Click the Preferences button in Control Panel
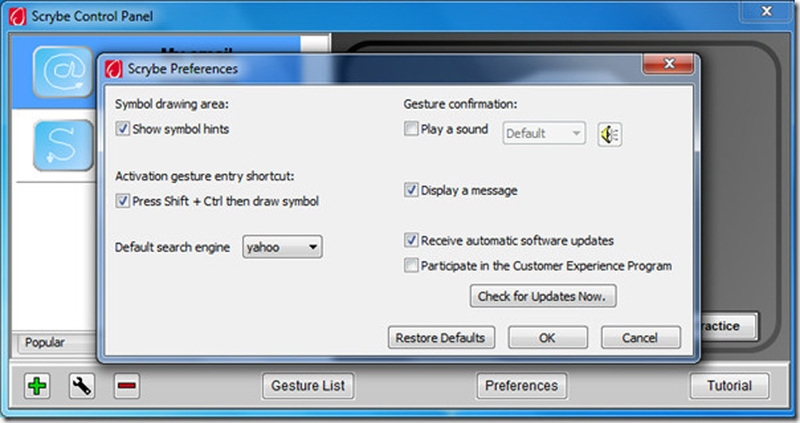This screenshot has width=800, height=423. point(521,386)
